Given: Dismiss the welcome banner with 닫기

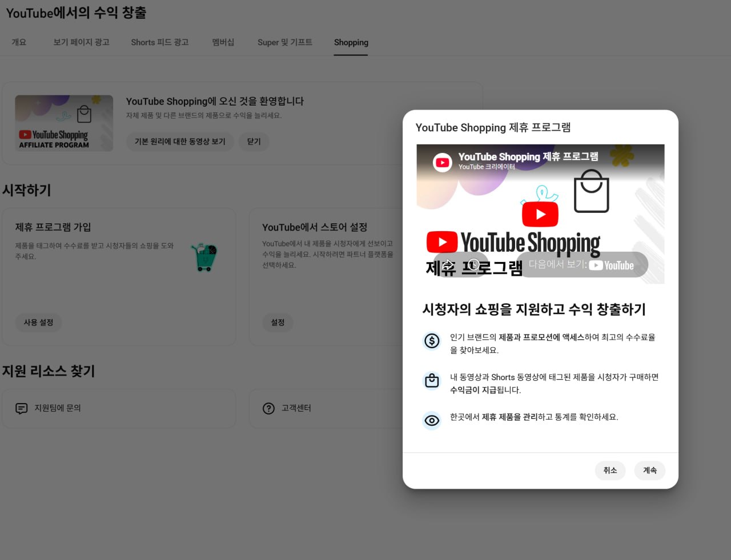Looking at the screenshot, I should (x=254, y=142).
